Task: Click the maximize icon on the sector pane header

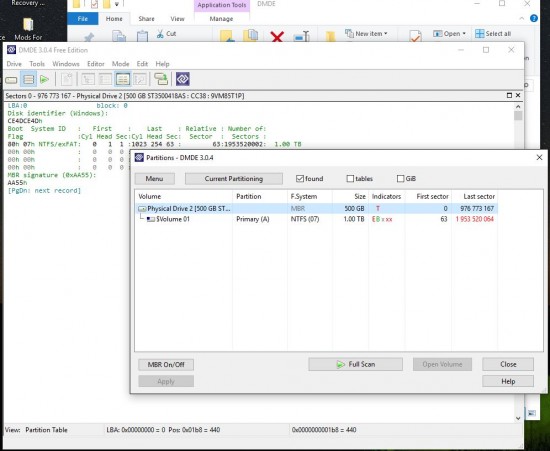Action: (x=509, y=95)
